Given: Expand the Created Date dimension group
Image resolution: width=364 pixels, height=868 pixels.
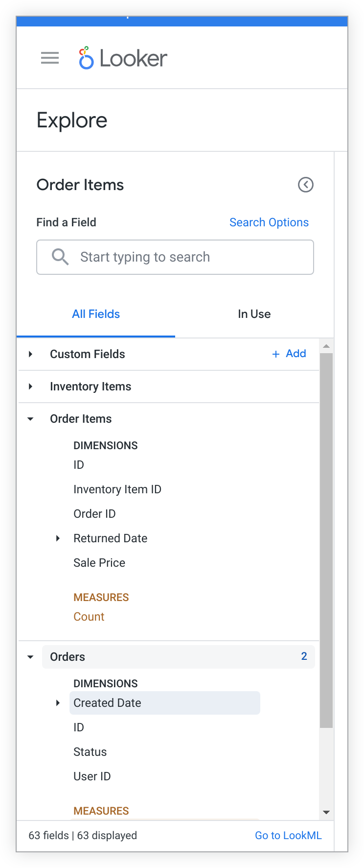Looking at the screenshot, I should [58, 703].
